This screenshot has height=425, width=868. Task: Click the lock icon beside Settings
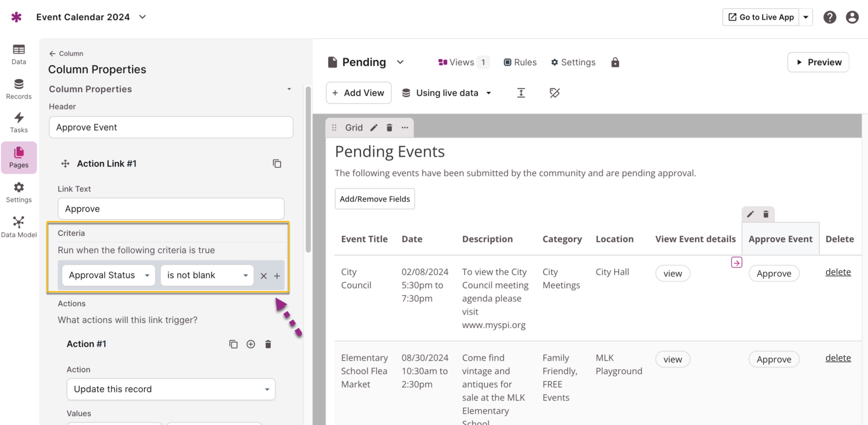615,62
